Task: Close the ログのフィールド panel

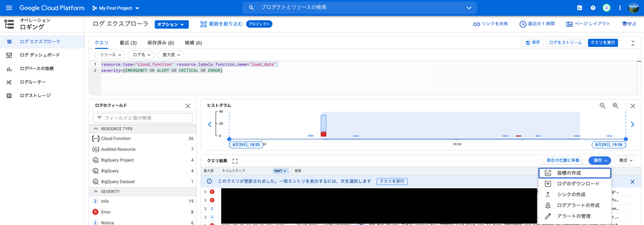Action: [188, 106]
